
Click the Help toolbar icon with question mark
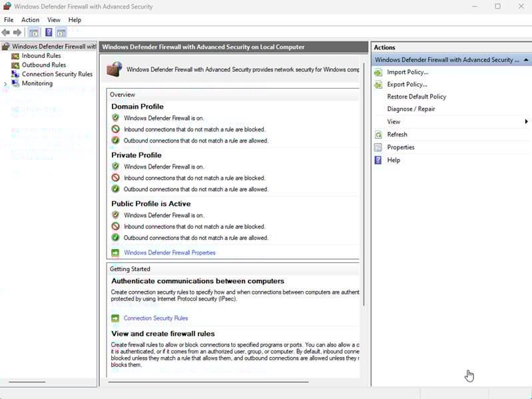pyautogui.click(x=49, y=32)
